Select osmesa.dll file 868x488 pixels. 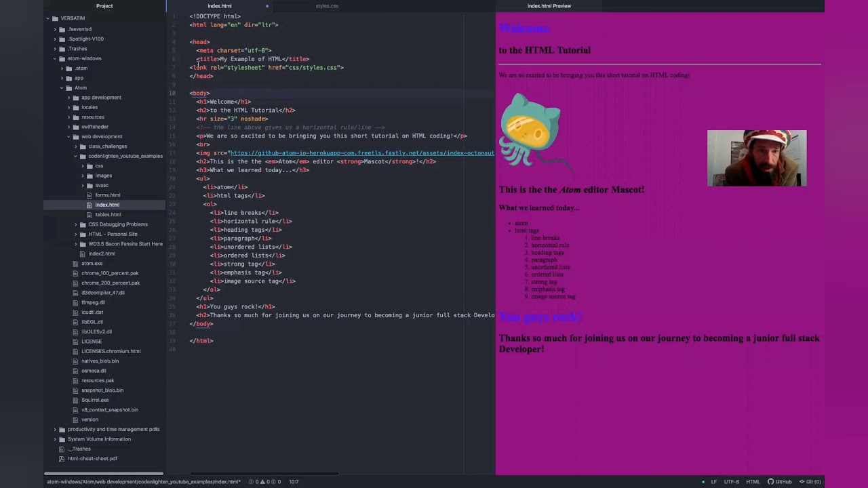(94, 371)
